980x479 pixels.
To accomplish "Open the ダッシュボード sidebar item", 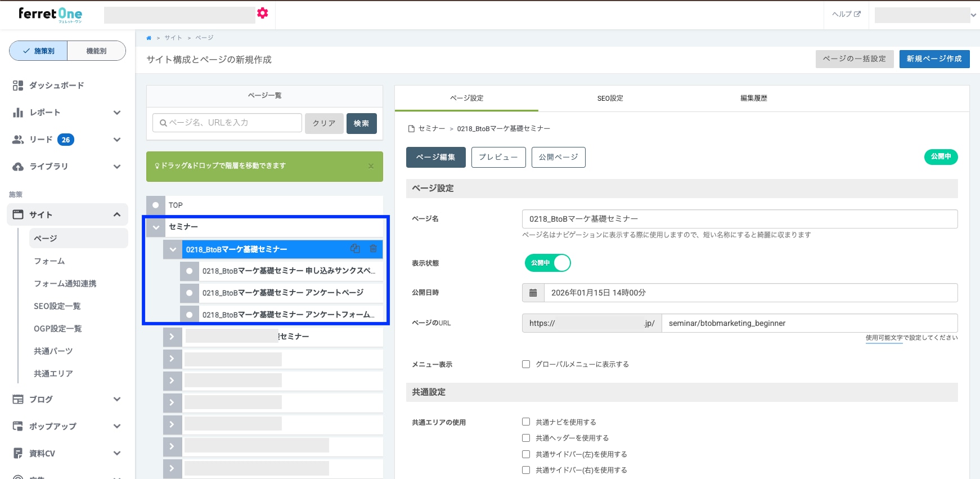I will [x=56, y=86].
